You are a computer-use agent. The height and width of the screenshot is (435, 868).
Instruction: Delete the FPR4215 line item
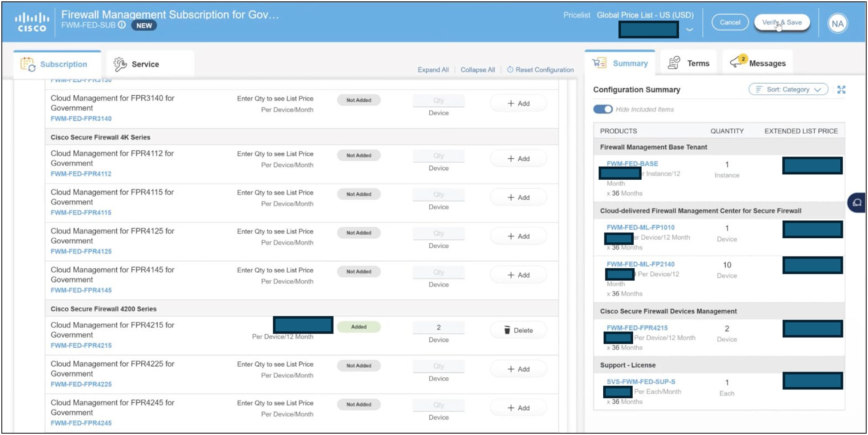pos(518,330)
